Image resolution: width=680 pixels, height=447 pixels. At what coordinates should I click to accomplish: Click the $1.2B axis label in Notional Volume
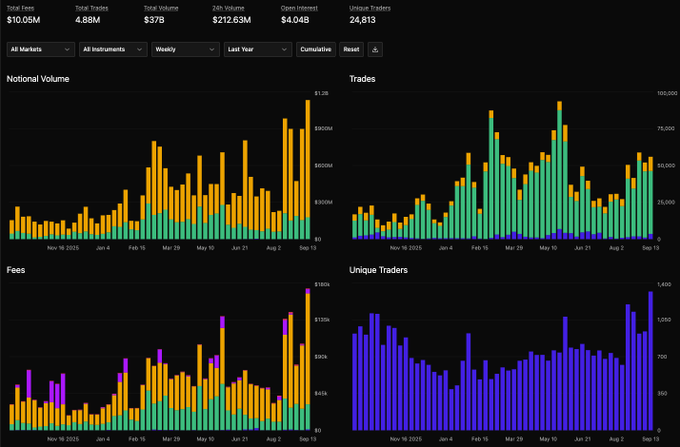[321, 93]
